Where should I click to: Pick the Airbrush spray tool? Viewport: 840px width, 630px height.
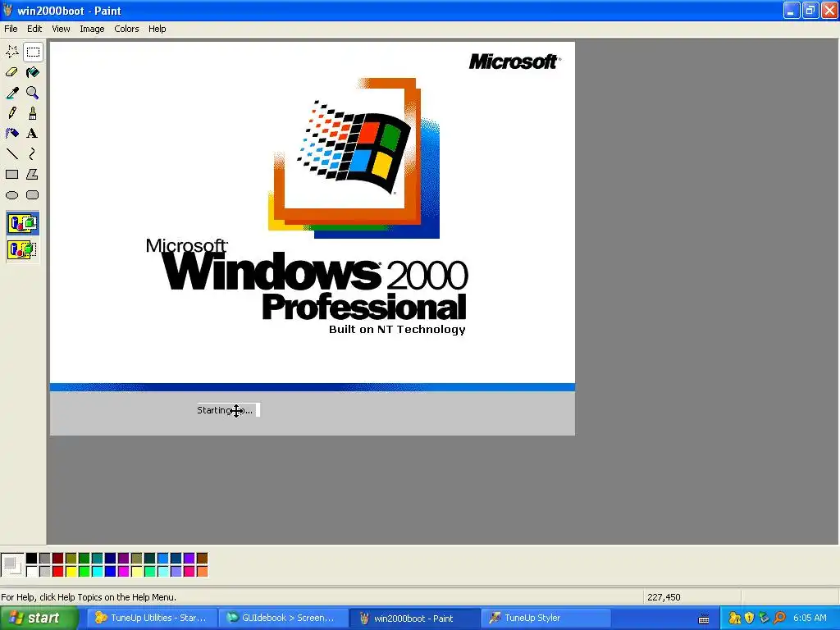pos(11,134)
